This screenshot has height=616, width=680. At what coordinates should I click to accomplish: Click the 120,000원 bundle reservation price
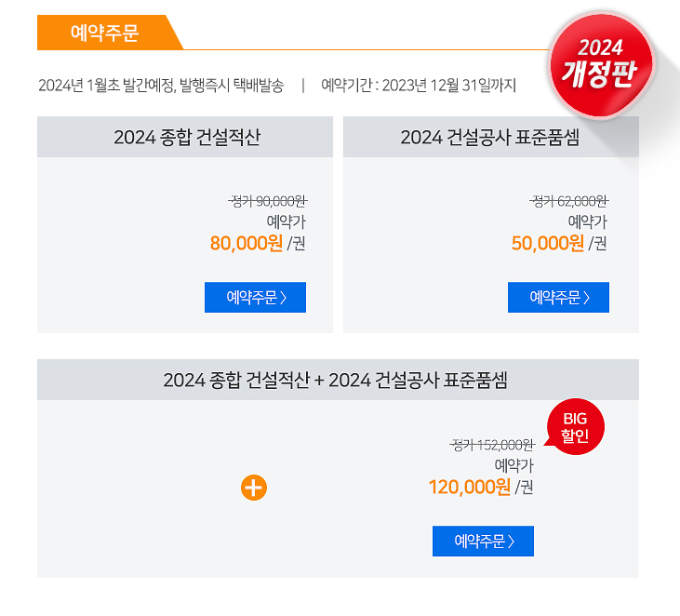pos(469,488)
